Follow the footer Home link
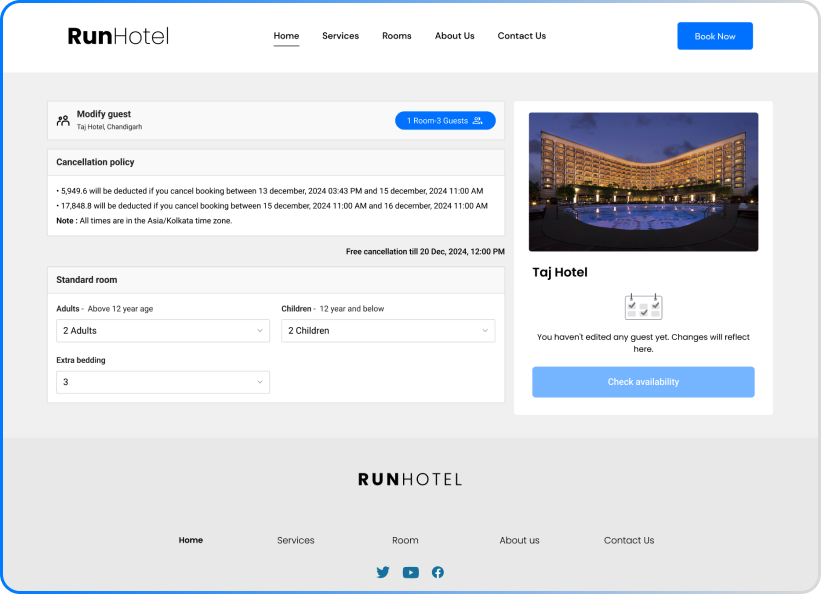This screenshot has height=594, width=821. click(191, 540)
